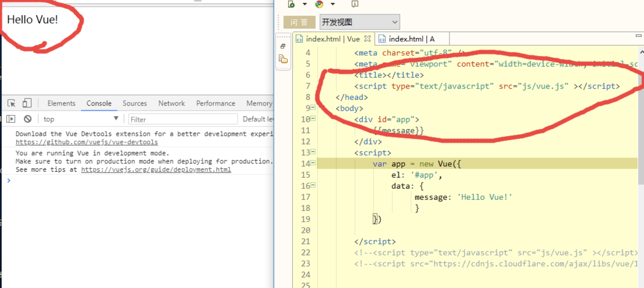Viewport: 644px width, 288px height.
Task: Open the Vue deployment guide link
Action: (156, 169)
